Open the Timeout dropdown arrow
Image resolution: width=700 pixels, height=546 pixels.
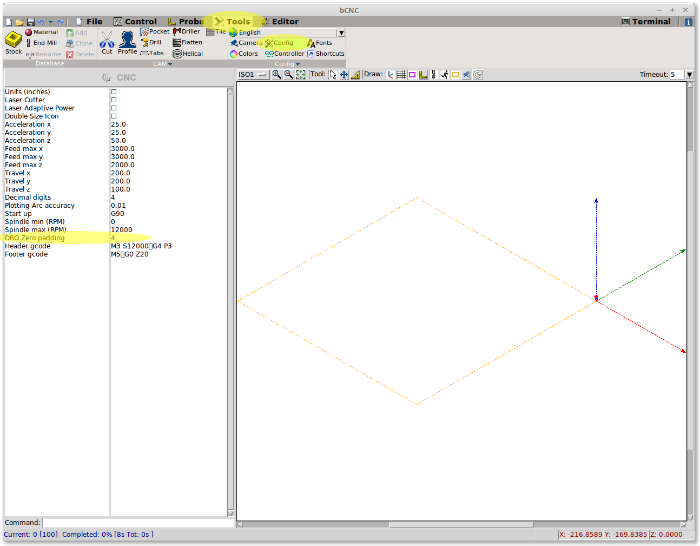point(690,75)
